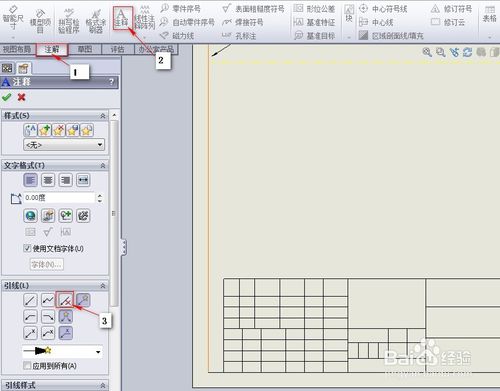Viewport: 500px width, 391px height.
Task: Select the 注释 note tool in ribbon
Action: click(x=121, y=18)
